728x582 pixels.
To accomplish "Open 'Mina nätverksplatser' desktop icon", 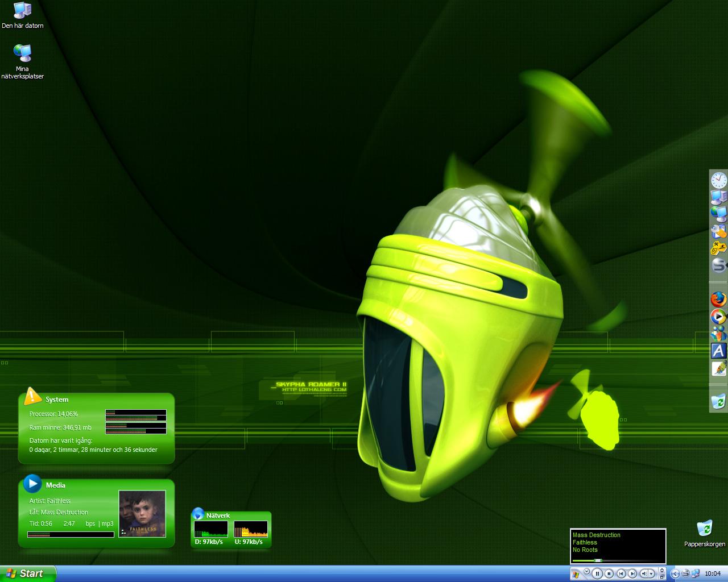I will (x=23, y=61).
